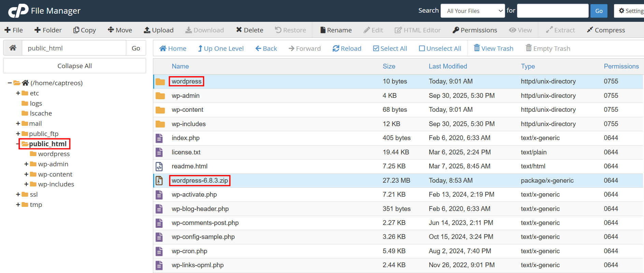Click the Copy toolbar button
The height and width of the screenshot is (273, 644).
coord(85,30)
